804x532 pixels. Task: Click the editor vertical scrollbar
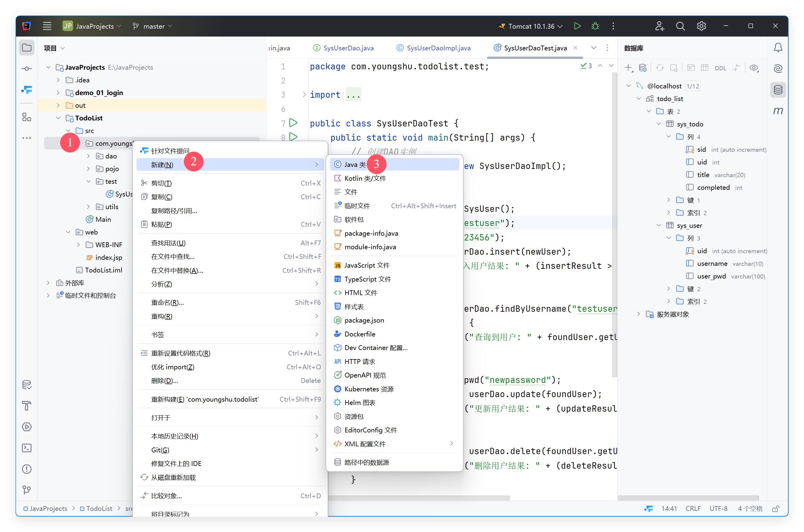(x=614, y=225)
